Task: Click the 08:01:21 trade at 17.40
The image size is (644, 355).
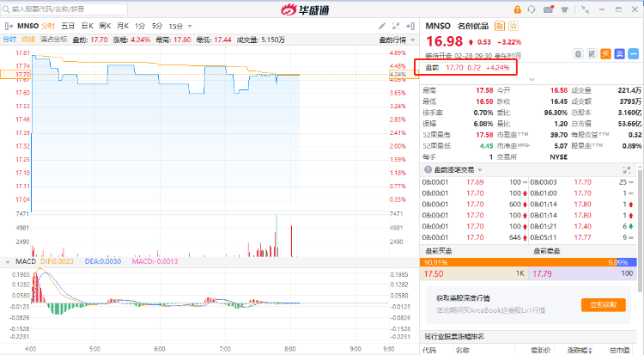Action: click(581, 226)
